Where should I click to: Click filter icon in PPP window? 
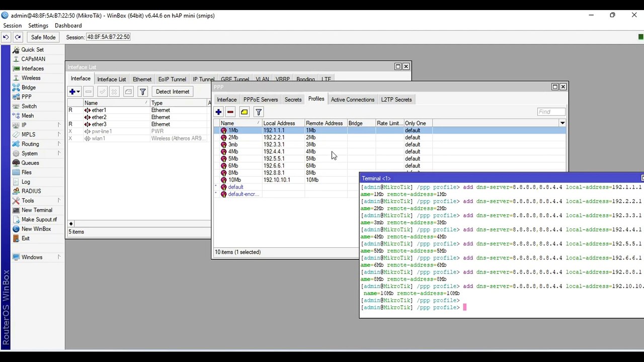point(259,112)
